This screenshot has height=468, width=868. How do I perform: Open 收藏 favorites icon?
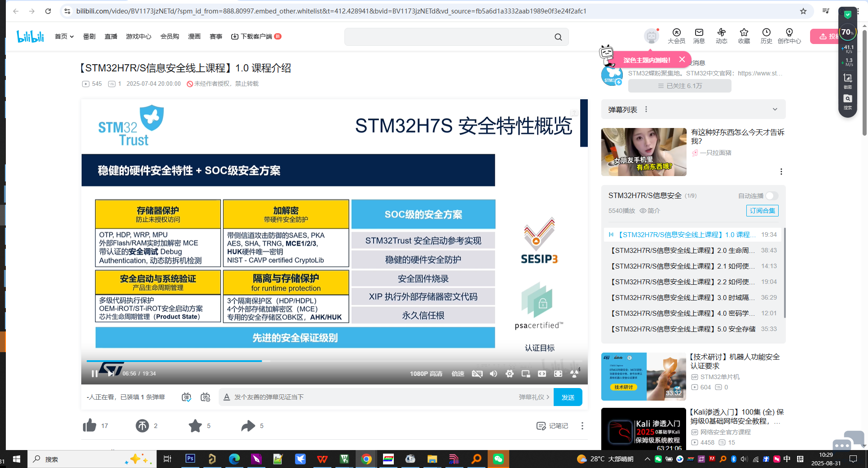coord(744,36)
